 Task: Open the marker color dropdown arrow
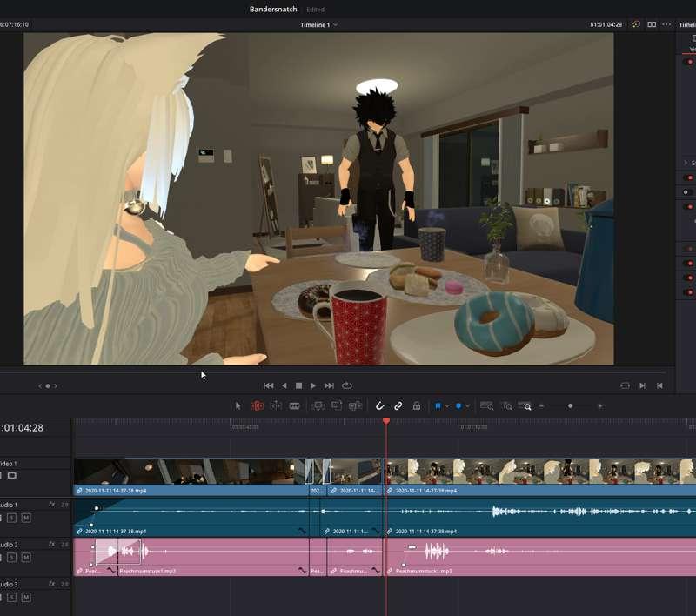(x=467, y=406)
